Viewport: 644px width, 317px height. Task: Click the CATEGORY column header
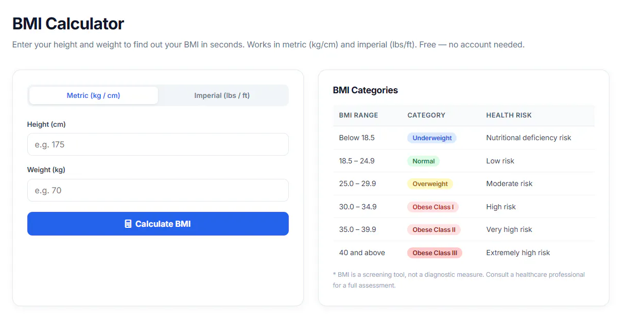coord(426,115)
